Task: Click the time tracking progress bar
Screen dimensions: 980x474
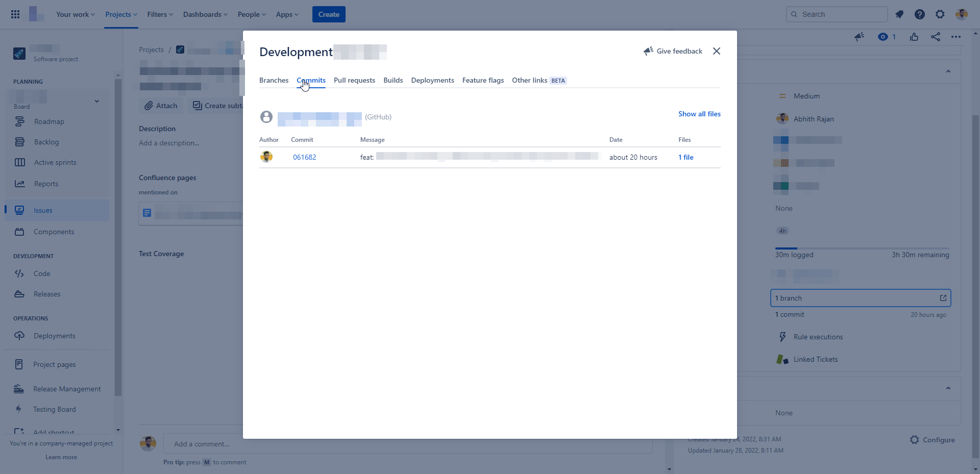Action: click(x=862, y=247)
